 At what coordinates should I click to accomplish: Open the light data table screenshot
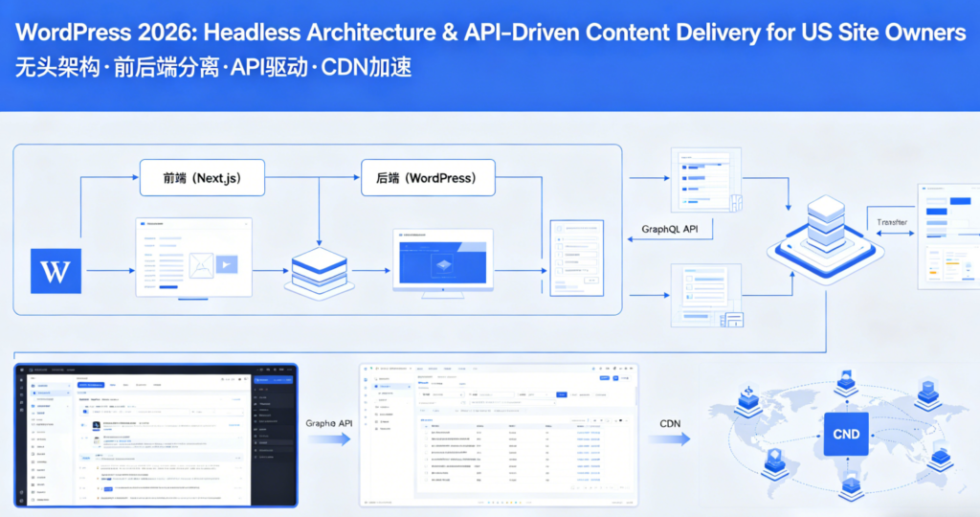(500, 435)
